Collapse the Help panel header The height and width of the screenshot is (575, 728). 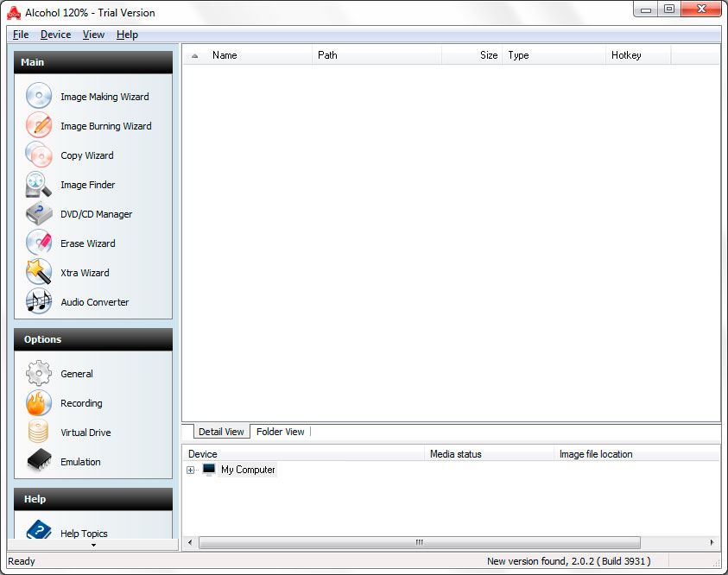coord(93,499)
